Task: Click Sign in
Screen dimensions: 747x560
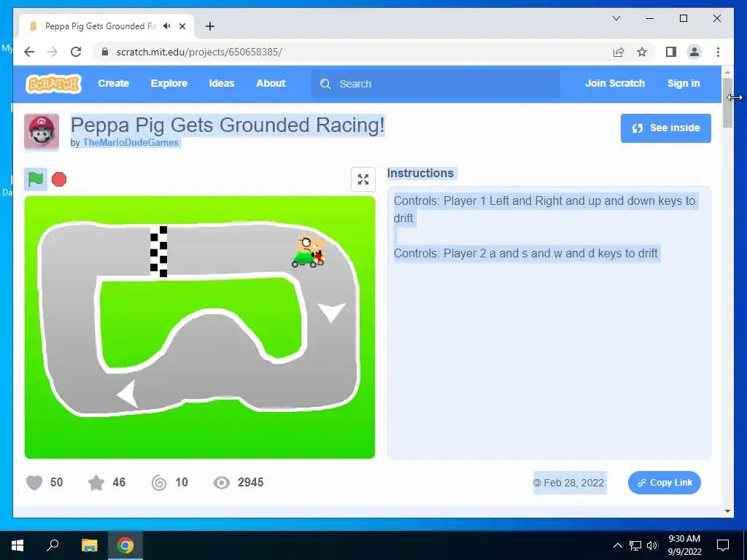Action: tap(683, 83)
